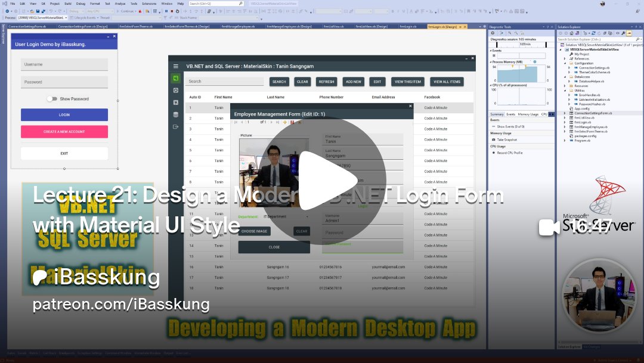This screenshot has width=644, height=363.
Task: Select the database icon in dark sidebar
Action: [x=176, y=115]
